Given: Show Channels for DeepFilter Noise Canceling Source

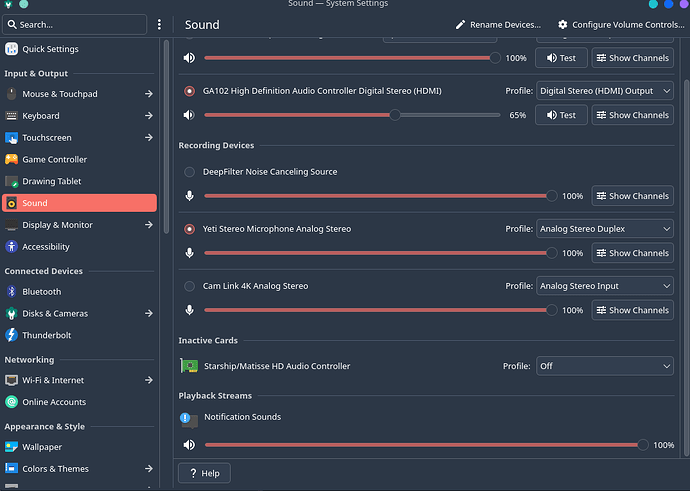Looking at the screenshot, I should (x=632, y=196).
